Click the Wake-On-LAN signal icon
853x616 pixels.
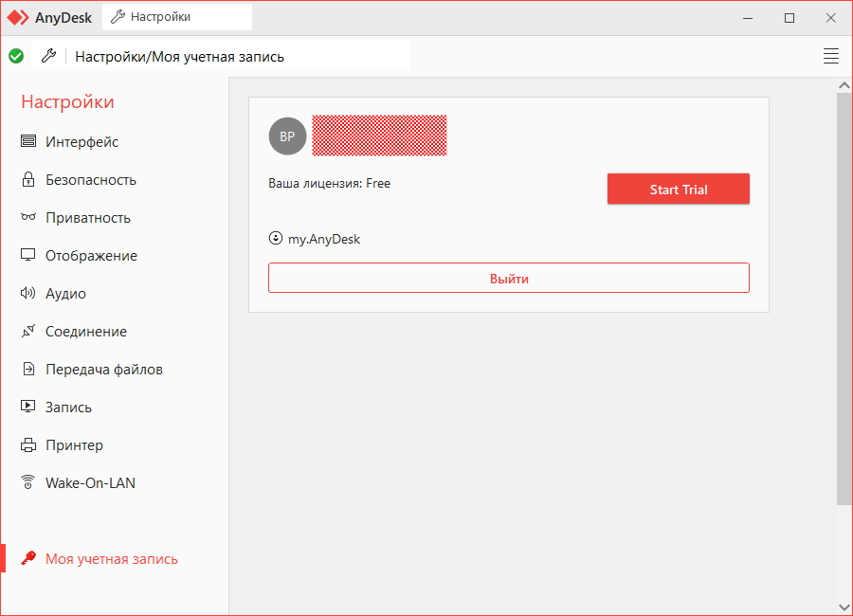28,483
